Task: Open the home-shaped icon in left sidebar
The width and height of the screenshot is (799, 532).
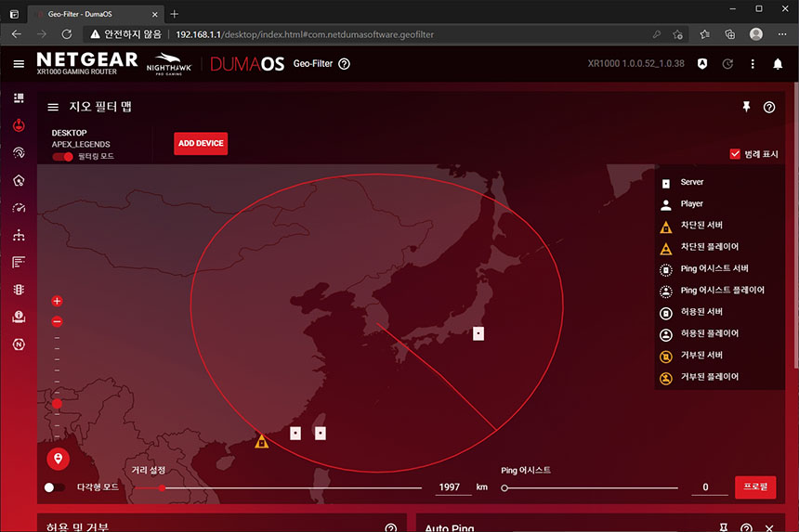Action: tap(19, 180)
